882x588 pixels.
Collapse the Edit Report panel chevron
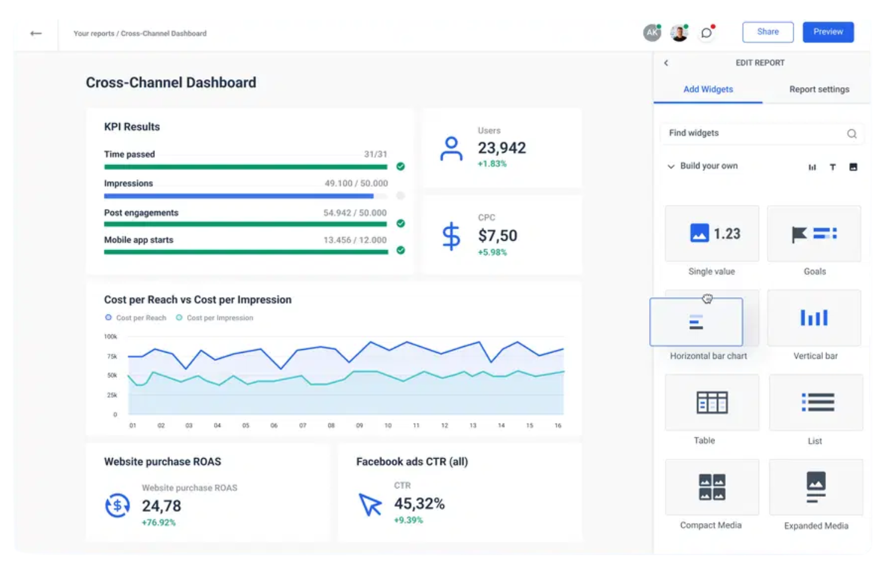[666, 63]
